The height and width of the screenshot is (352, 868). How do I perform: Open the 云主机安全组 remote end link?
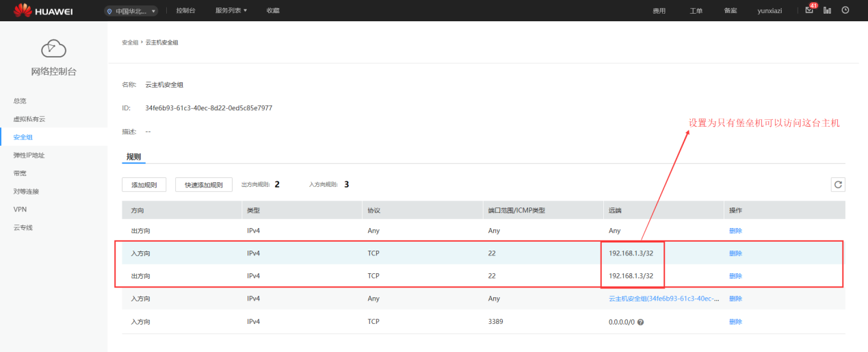pyautogui.click(x=663, y=299)
